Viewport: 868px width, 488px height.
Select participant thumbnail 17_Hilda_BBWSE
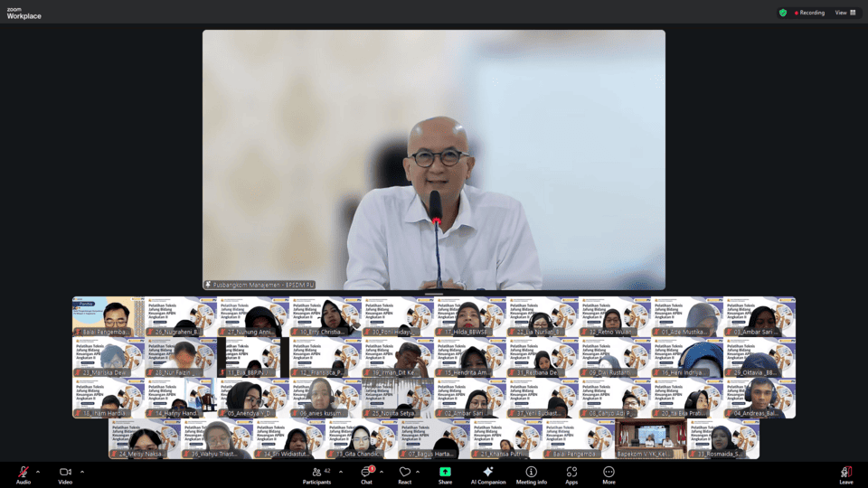470,317
